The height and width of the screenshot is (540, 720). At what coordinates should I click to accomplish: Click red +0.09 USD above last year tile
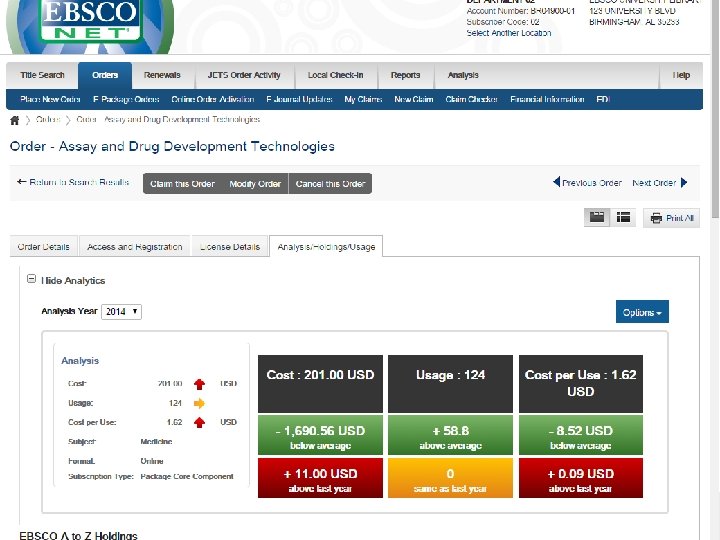click(x=581, y=478)
